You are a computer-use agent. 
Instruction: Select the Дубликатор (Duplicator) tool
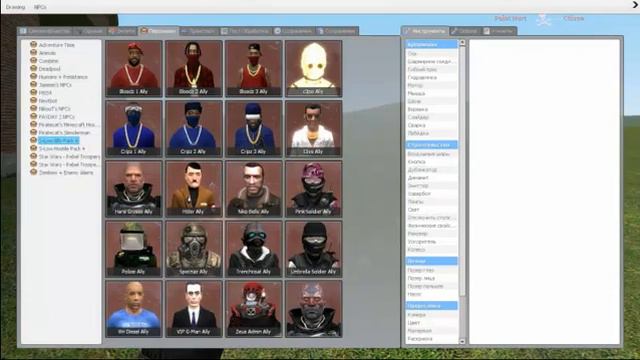click(431, 169)
